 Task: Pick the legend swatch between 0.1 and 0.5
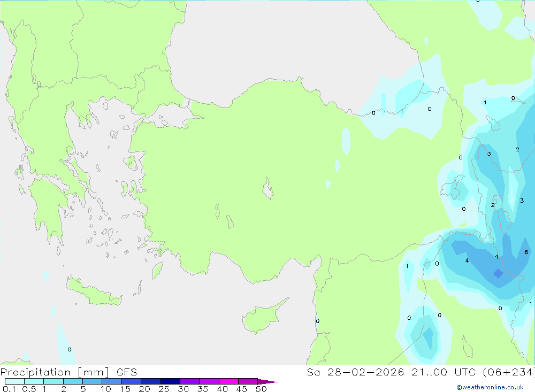tap(14, 381)
